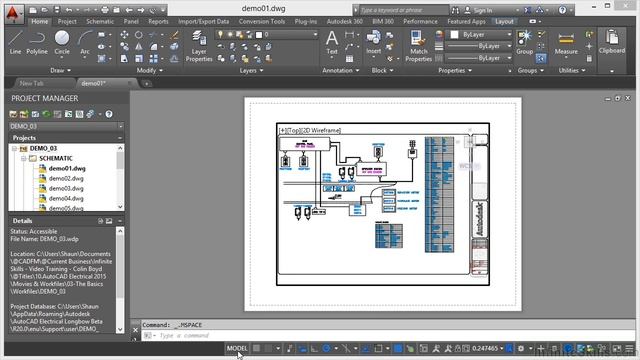Open the Import/Export Data tab
This screenshot has width=640, height=360.
203,21
